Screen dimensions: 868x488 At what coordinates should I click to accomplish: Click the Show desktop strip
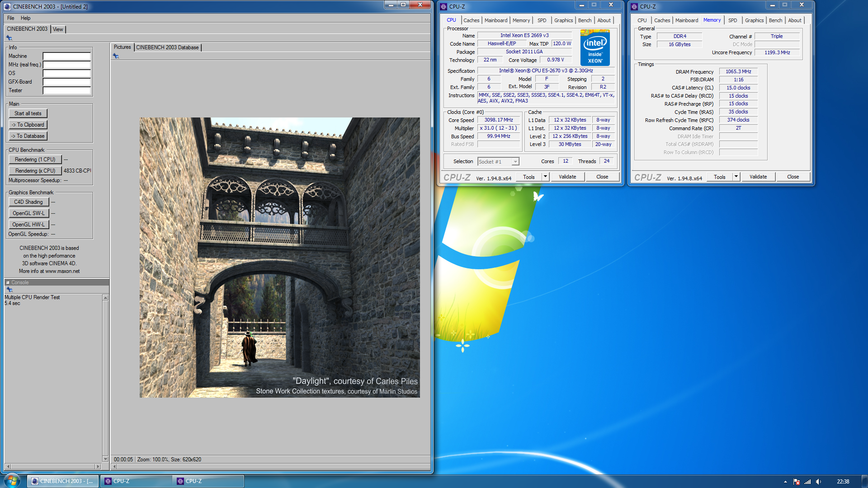[864, 481]
